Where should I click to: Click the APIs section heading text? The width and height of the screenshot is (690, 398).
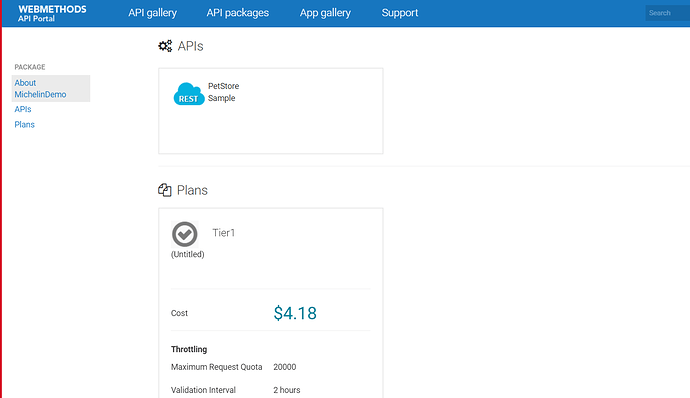(x=190, y=46)
